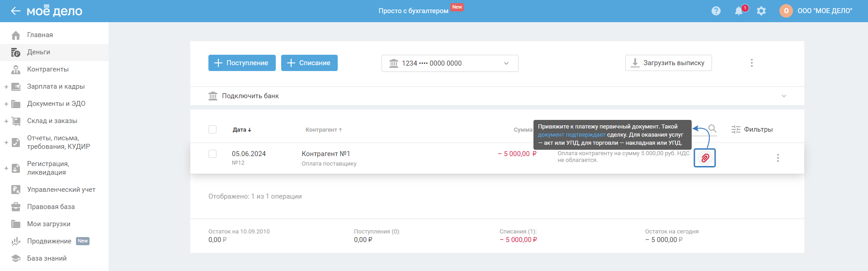The width and height of the screenshot is (868, 271).
Task: Go to Главная in sidebar
Action: [x=40, y=35]
